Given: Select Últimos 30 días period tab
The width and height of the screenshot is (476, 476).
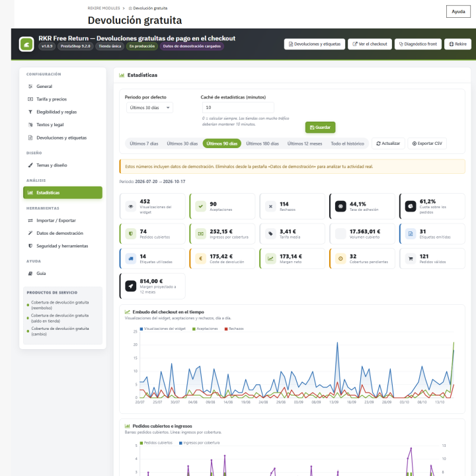Looking at the screenshot, I should pos(182,143).
